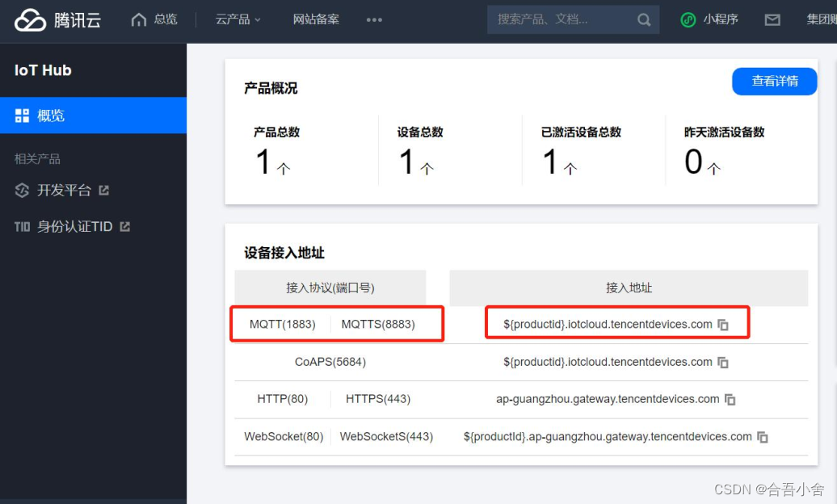Open the 小程序 mini program icon

[x=688, y=20]
